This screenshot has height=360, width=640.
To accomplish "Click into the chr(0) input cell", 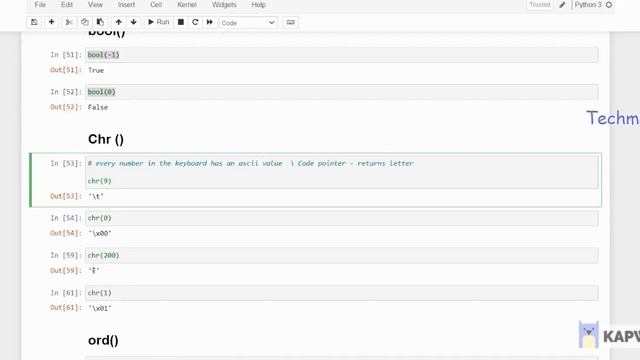I will pos(342,218).
